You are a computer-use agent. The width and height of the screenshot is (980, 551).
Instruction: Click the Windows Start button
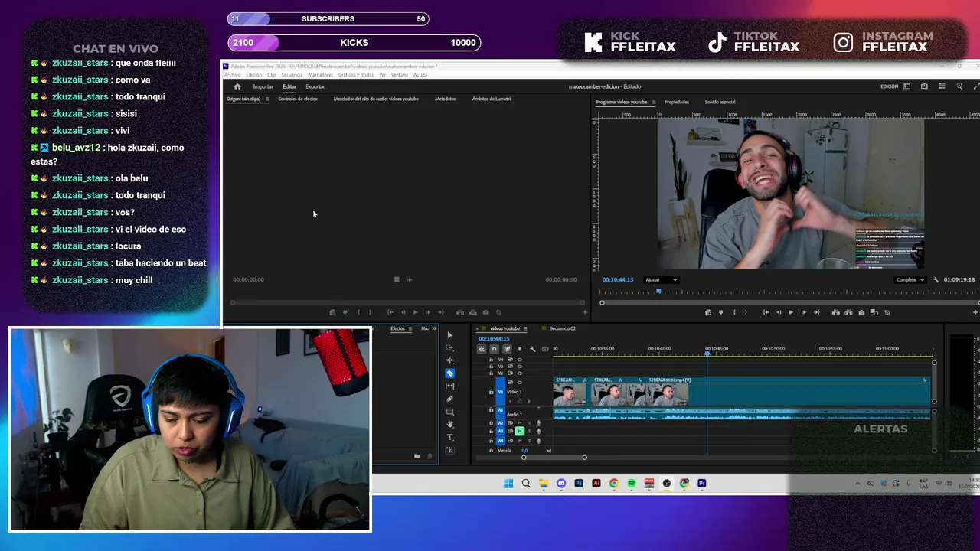[x=508, y=483]
